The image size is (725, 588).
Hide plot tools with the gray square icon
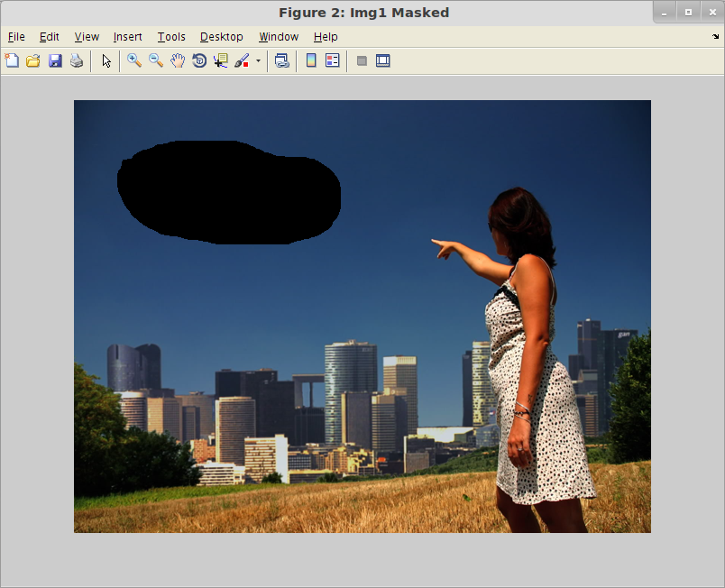coord(362,60)
